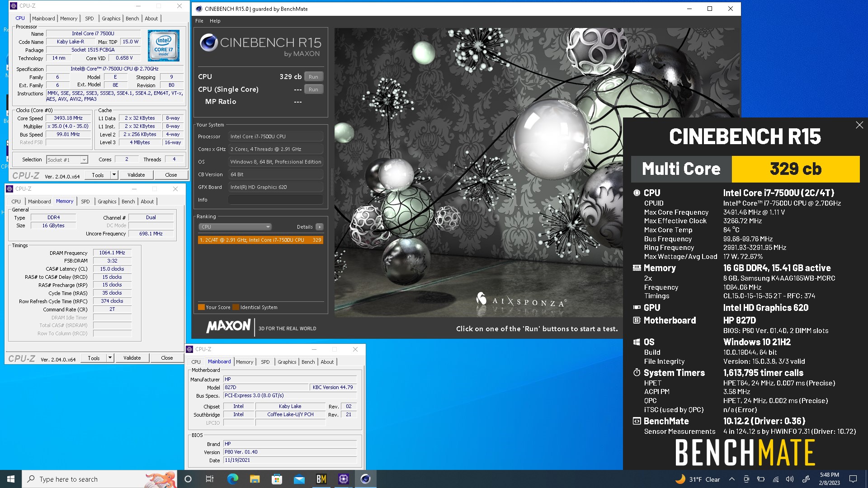Switch to CPU-Z taskbar icon
The image size is (868, 488).
tap(343, 479)
